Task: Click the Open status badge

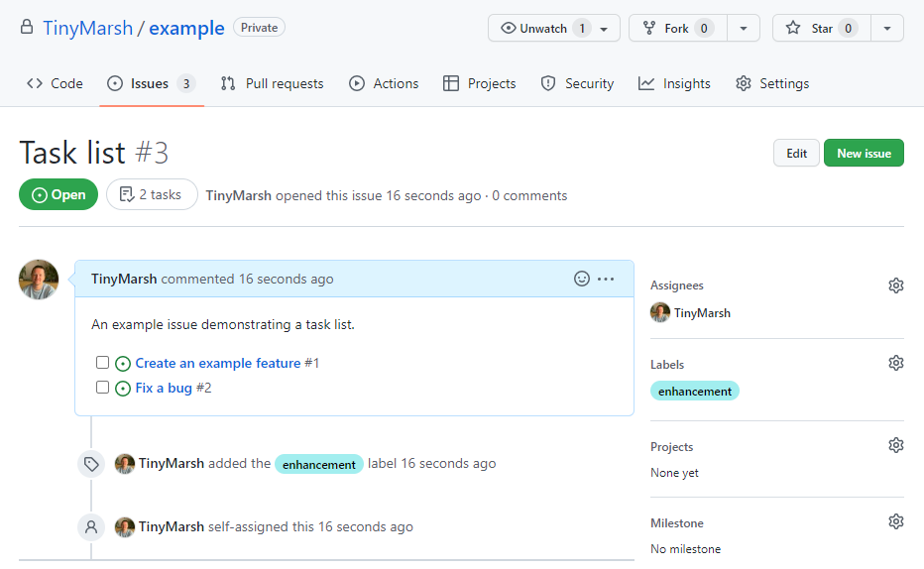Action: (x=58, y=194)
